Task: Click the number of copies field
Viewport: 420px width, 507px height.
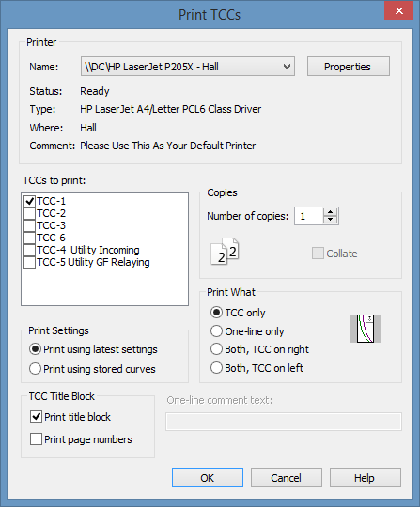Action: (309, 216)
